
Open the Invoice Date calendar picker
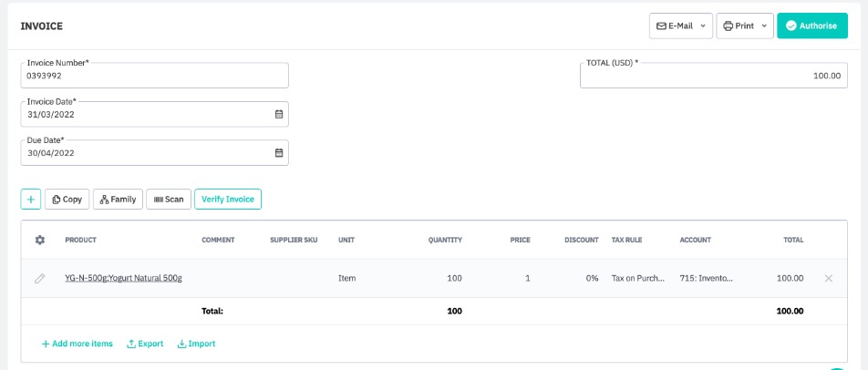[x=279, y=114]
